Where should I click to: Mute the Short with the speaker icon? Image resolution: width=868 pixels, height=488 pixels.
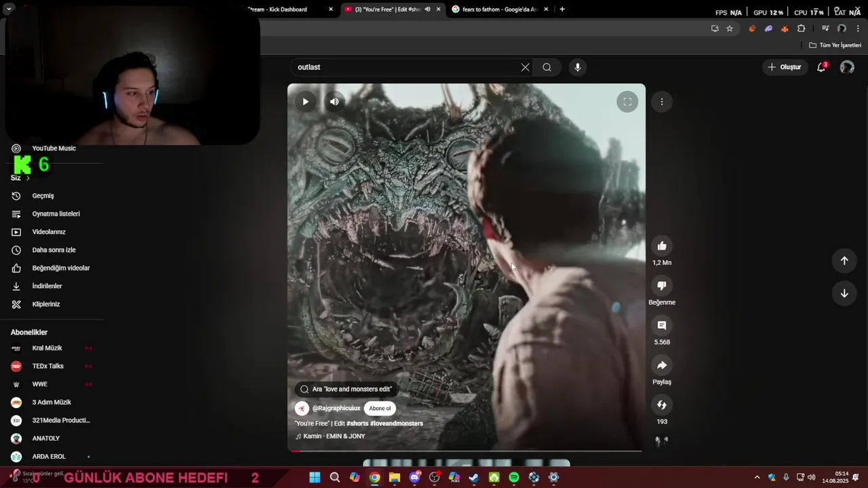334,102
